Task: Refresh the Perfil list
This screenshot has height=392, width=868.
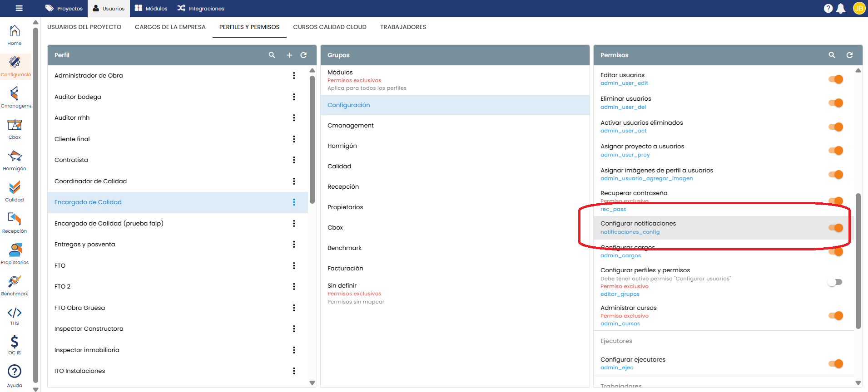Action: coord(303,55)
